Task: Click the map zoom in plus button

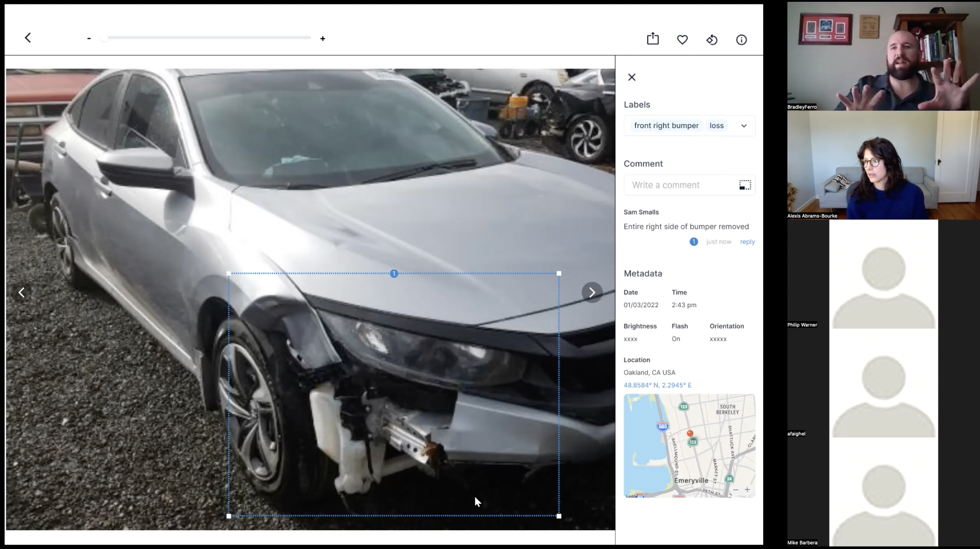Action: pyautogui.click(x=747, y=490)
